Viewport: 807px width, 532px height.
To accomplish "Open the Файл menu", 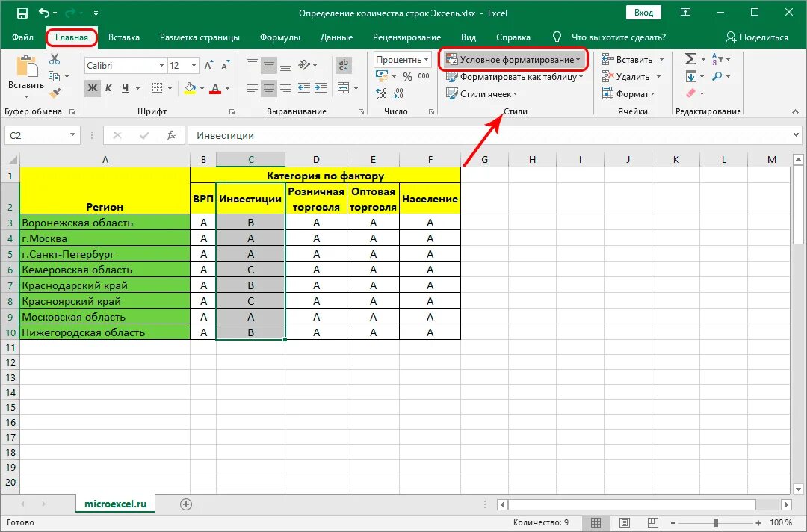I will click(x=22, y=37).
